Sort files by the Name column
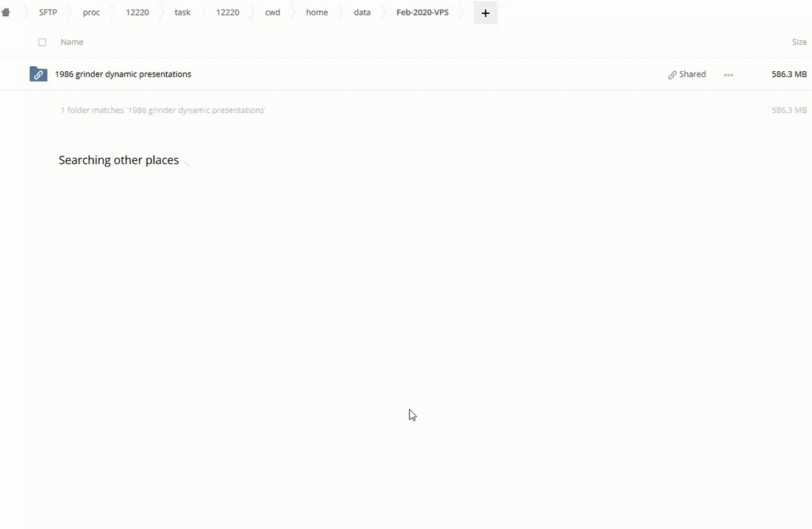Image resolution: width=812 pixels, height=529 pixels. point(71,42)
